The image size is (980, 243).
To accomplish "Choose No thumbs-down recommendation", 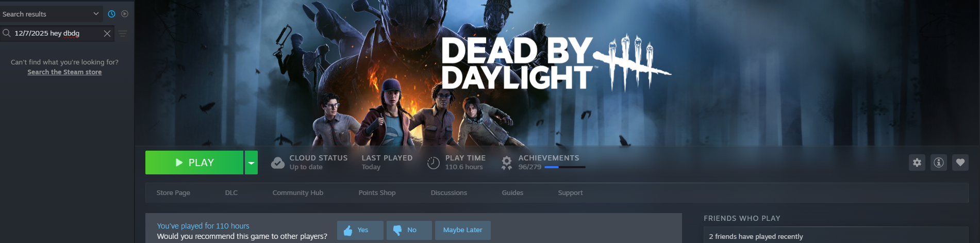I will pos(409,230).
